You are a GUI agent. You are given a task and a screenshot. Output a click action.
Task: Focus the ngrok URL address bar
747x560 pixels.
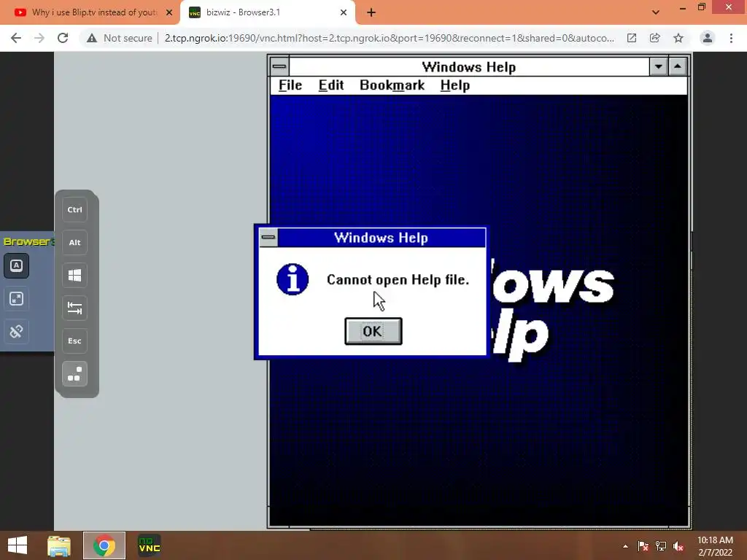390,38
